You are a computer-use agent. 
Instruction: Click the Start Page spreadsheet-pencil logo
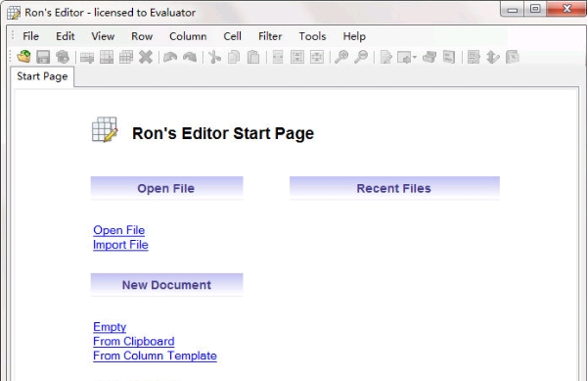coord(105,129)
